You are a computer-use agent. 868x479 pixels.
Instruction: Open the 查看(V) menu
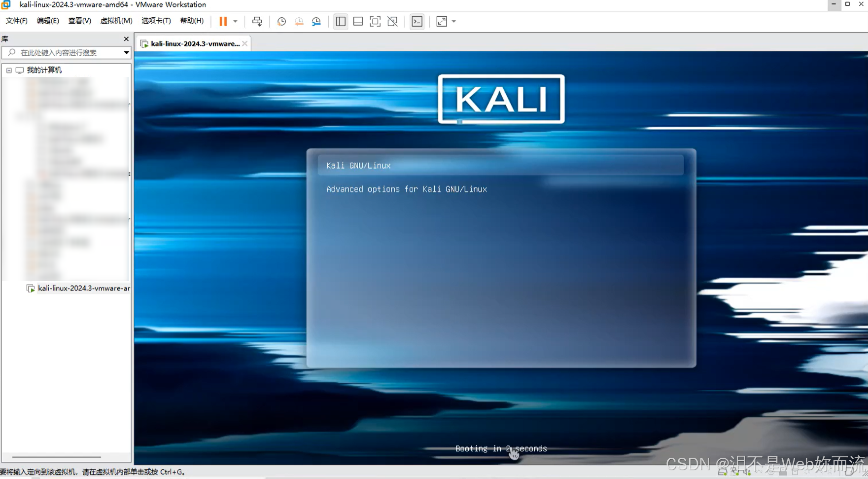[x=79, y=21]
